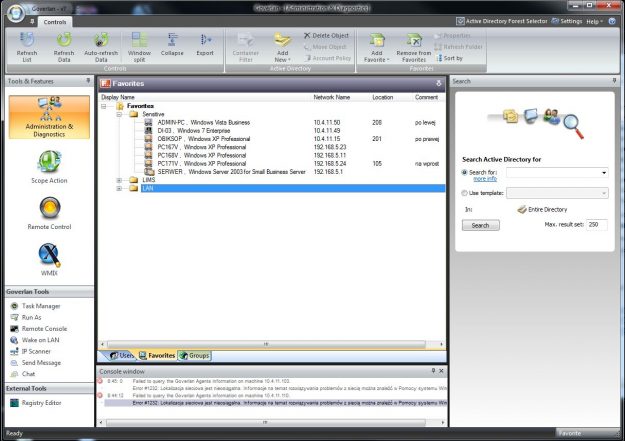Expand the LIMS folder node
Screen dimensions: 625x441
pyautogui.click(x=119, y=179)
